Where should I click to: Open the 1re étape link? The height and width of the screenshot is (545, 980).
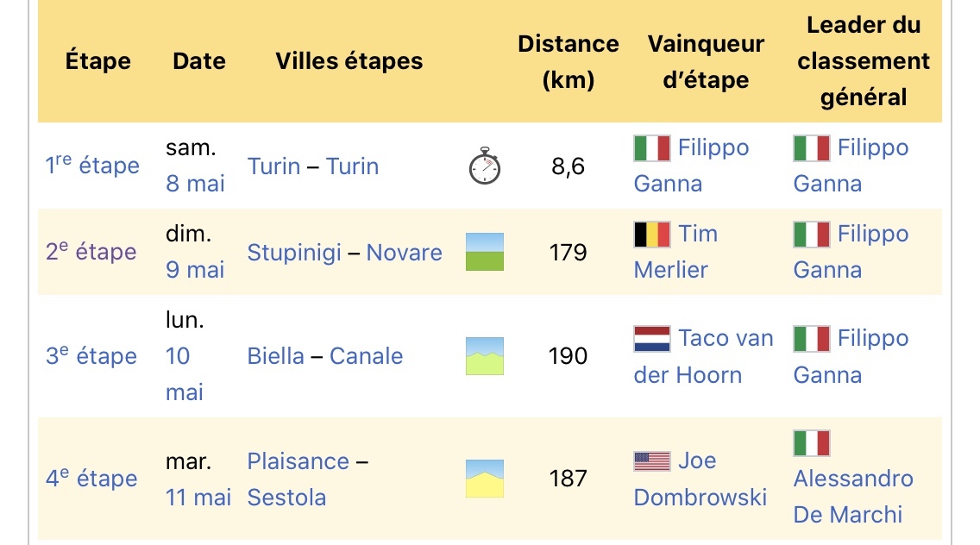pyautogui.click(x=92, y=166)
